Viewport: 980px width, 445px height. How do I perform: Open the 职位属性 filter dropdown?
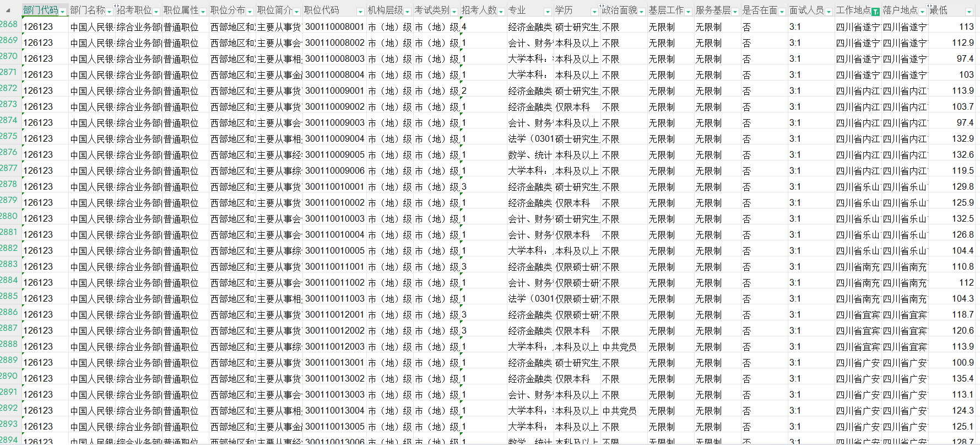coord(203,12)
